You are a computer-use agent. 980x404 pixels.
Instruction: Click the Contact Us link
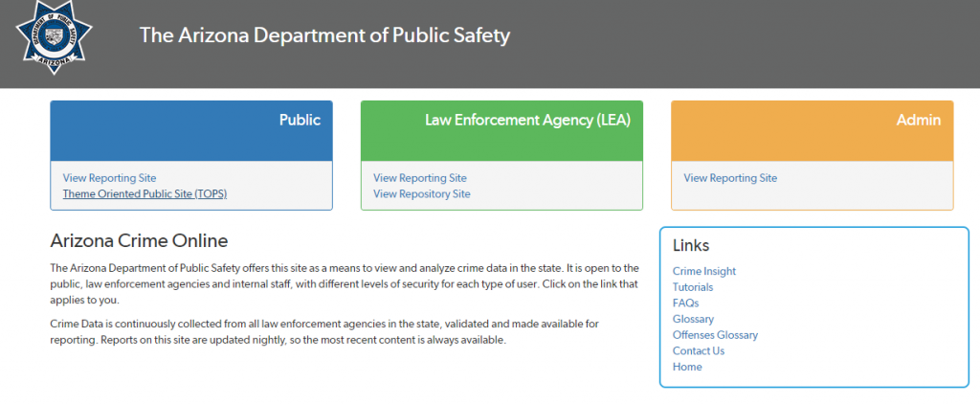699,350
